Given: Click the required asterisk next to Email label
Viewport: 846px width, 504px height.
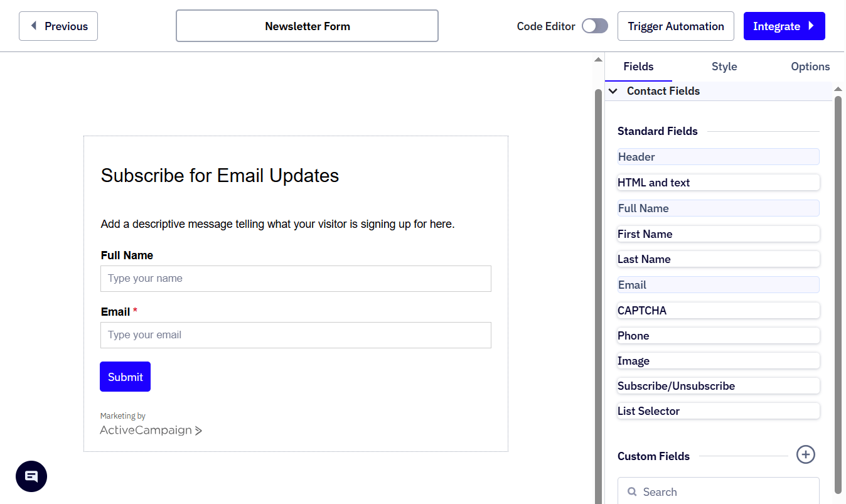Looking at the screenshot, I should [136, 310].
